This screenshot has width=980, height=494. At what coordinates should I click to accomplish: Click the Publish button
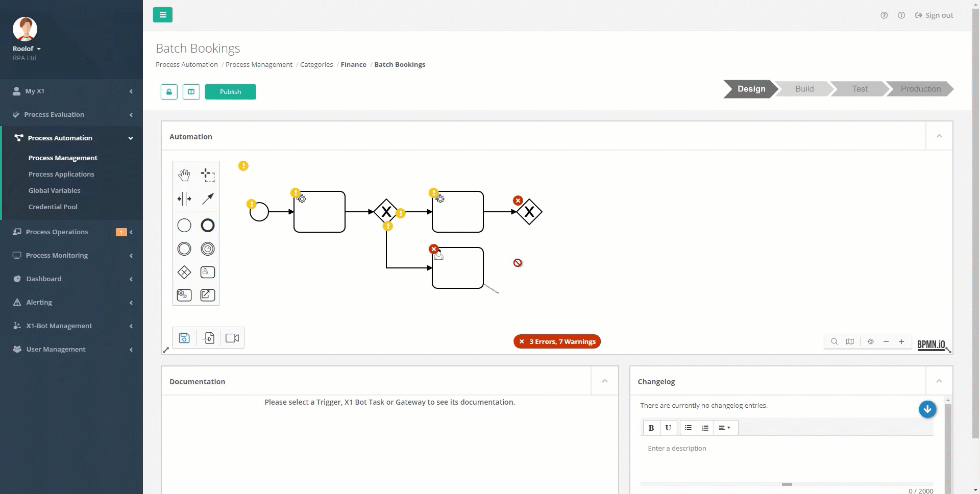coord(230,92)
